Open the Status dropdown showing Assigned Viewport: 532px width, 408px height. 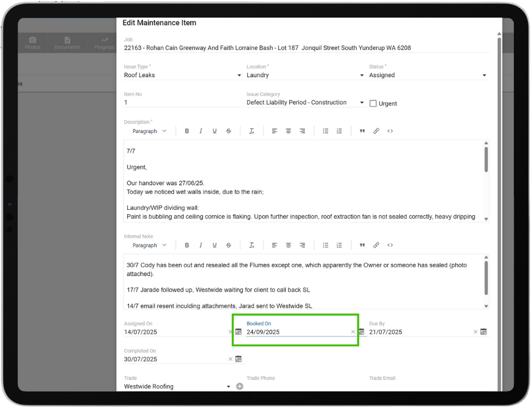(428, 75)
